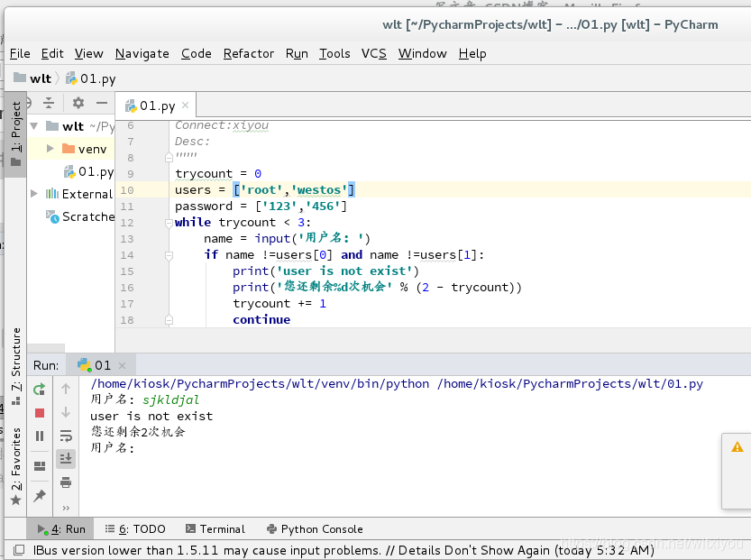Open the View menu

click(x=89, y=53)
